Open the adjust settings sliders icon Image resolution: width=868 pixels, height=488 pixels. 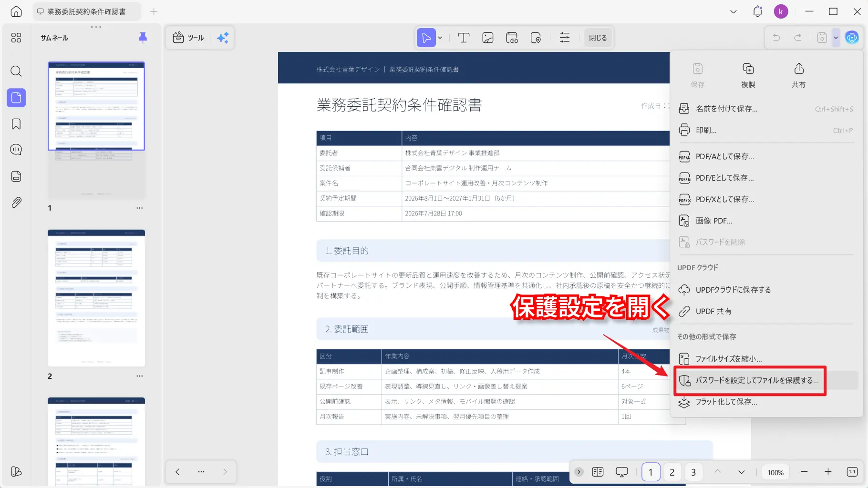click(x=565, y=38)
